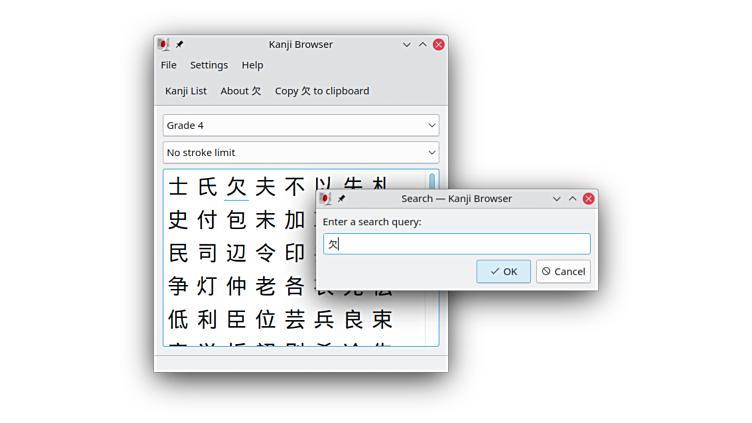The image size is (752, 423).
Task: Click Copy 欠 to clipboard
Action: 322,91
